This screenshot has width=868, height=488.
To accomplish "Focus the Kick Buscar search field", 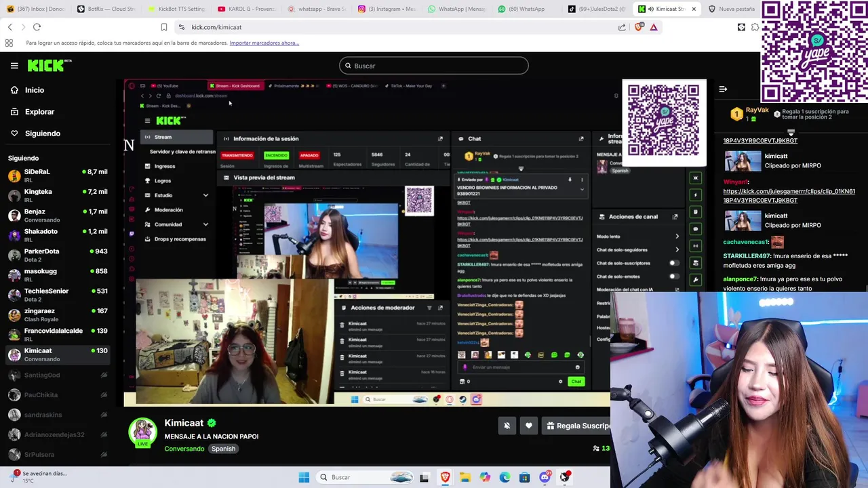I will (434, 66).
